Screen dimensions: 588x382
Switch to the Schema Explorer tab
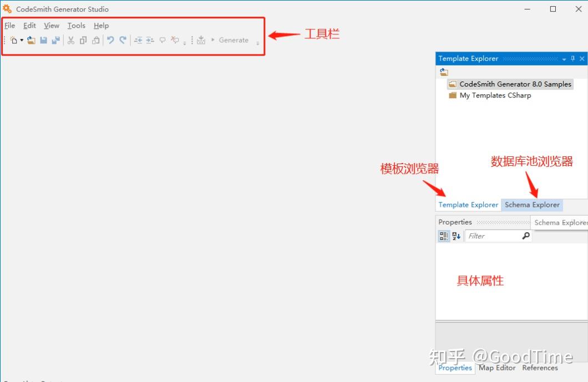pos(531,205)
